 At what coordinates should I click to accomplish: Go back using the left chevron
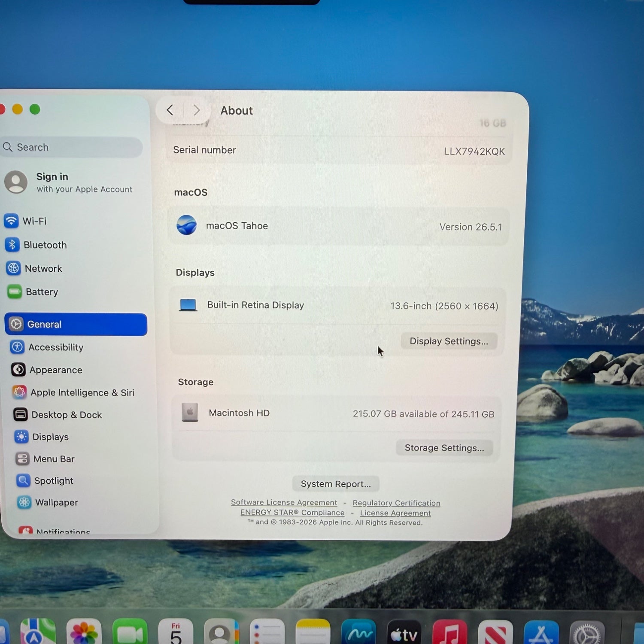point(170,110)
